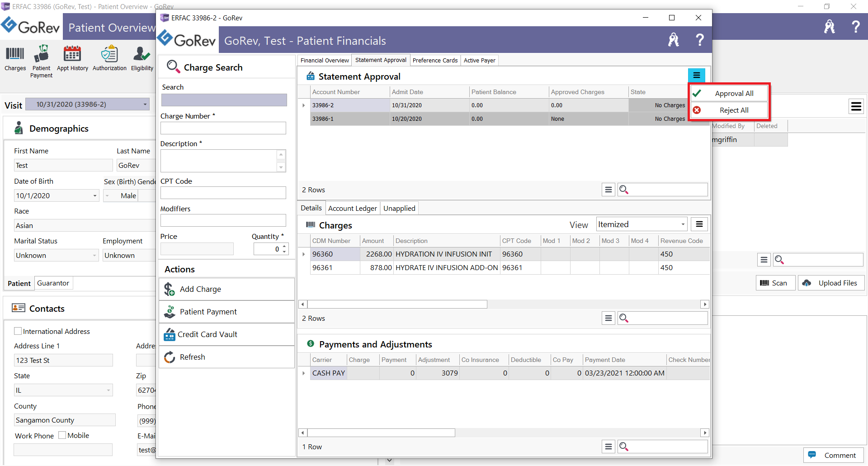
Task: Click help question mark in Patient Overview window
Action: tap(855, 27)
